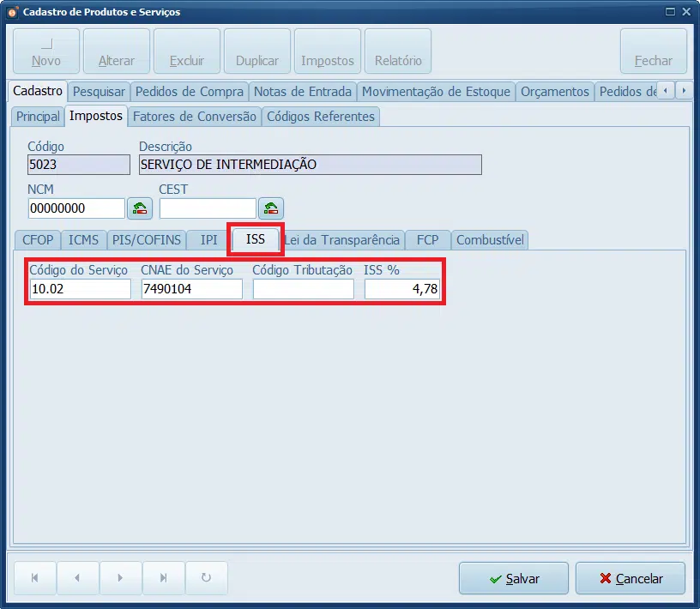Go to previous record arrow

point(77,578)
